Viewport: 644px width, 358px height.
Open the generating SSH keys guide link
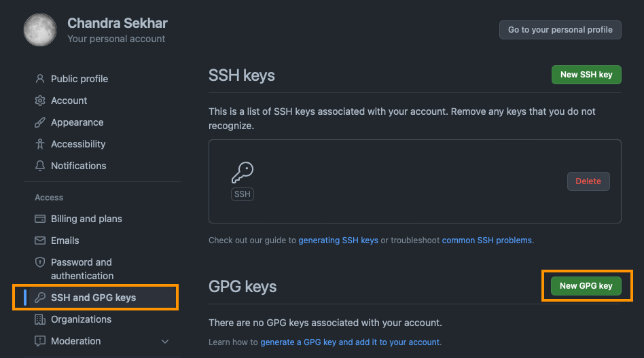click(x=338, y=240)
